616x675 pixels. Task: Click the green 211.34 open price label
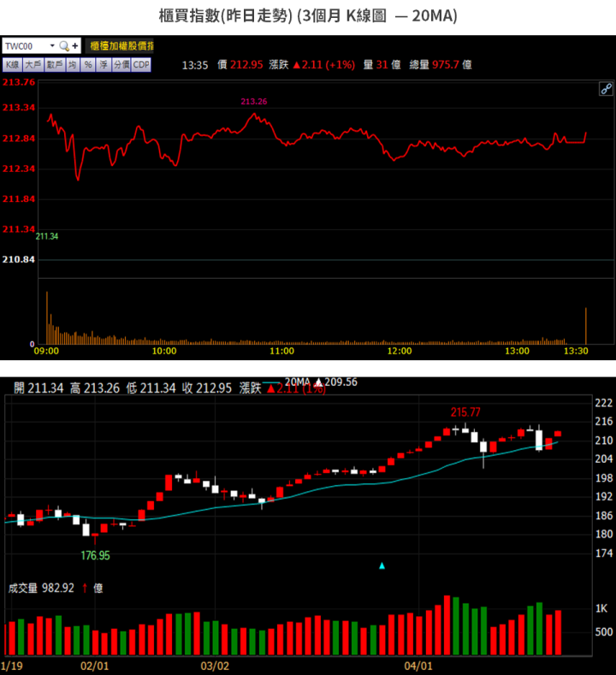coord(47,236)
